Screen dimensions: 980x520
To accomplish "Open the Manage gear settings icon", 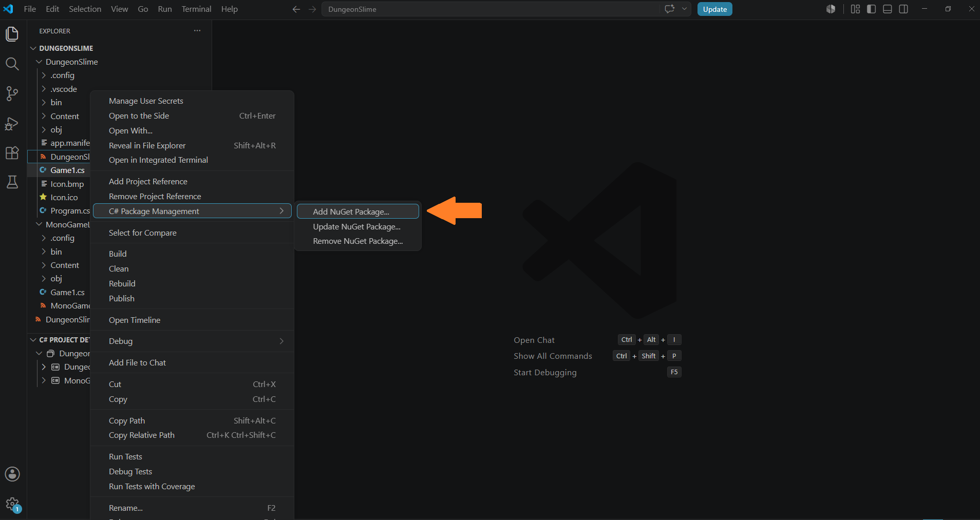I will coord(12,504).
